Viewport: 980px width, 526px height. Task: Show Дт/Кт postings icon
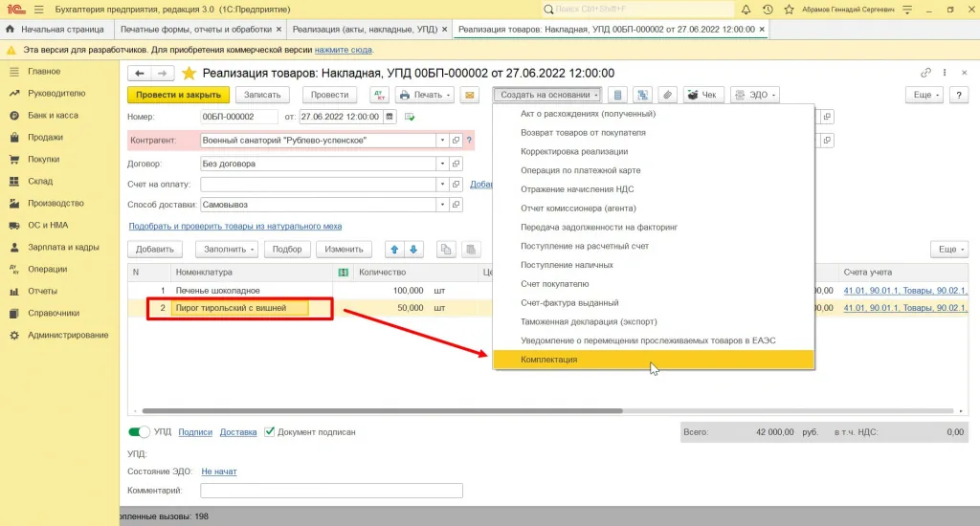tap(379, 95)
